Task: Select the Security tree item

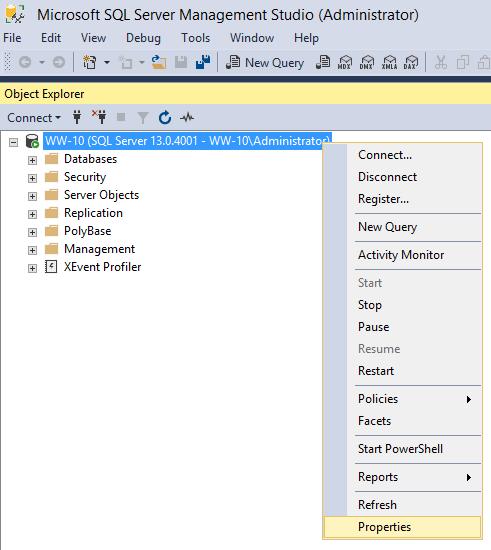Action: 85,177
